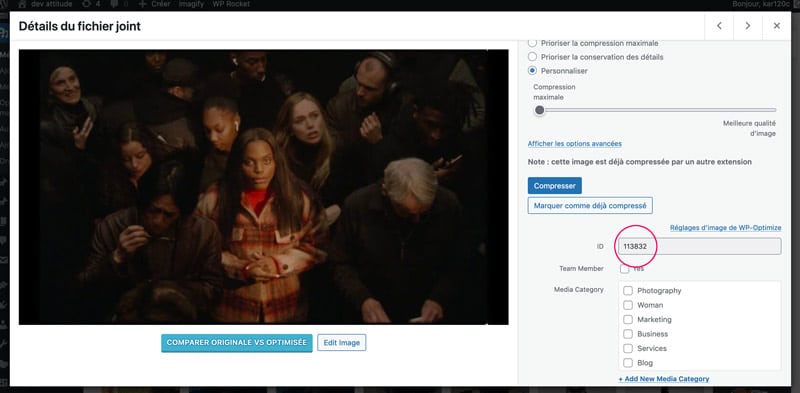Expand Add New Media Category
Image resolution: width=800 pixels, height=393 pixels.
[x=664, y=379]
